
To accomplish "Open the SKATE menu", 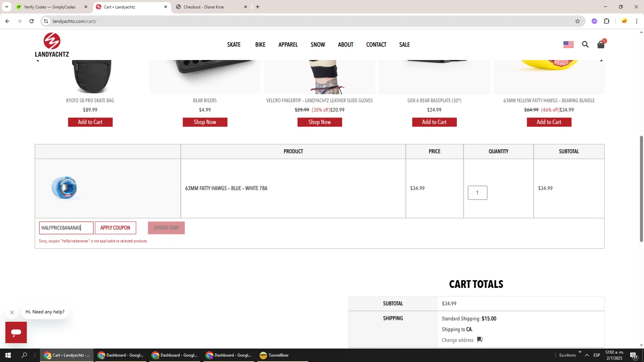I will pos(234,45).
